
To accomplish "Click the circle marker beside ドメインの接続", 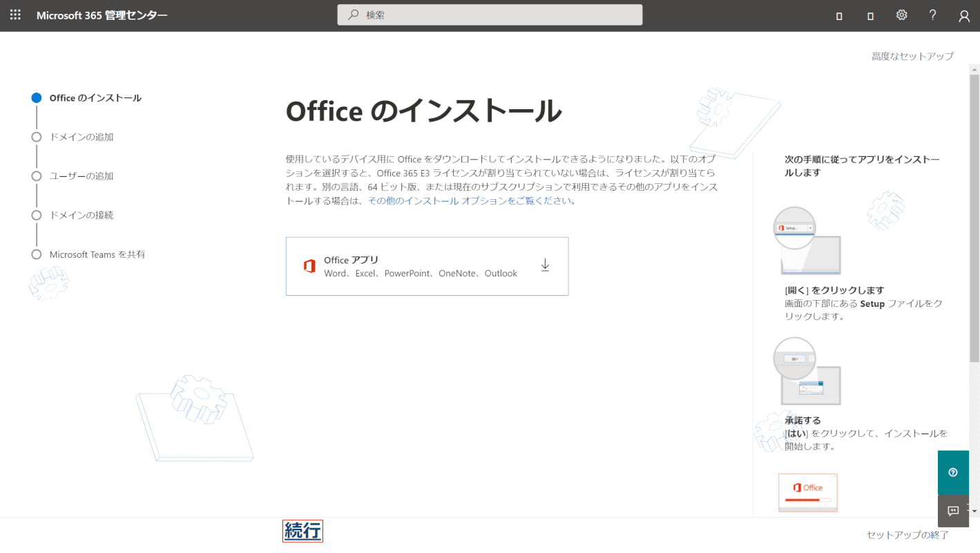I will (37, 215).
